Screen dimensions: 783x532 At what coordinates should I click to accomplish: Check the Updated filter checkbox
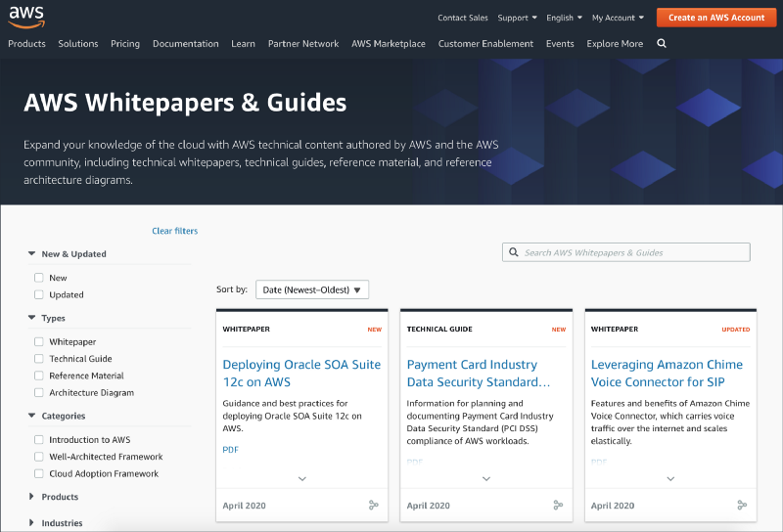[39, 294]
